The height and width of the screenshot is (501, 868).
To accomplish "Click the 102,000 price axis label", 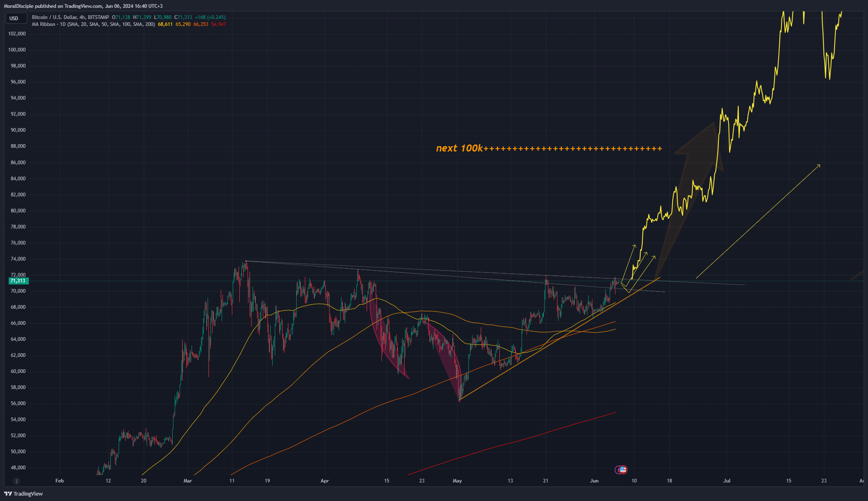I will click(17, 34).
